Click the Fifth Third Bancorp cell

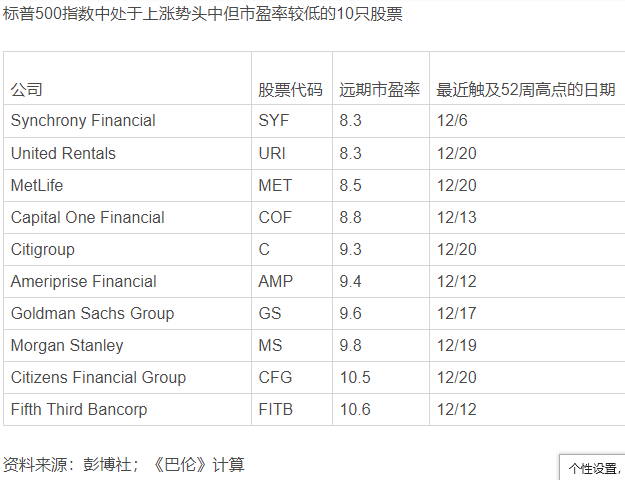click(x=79, y=409)
